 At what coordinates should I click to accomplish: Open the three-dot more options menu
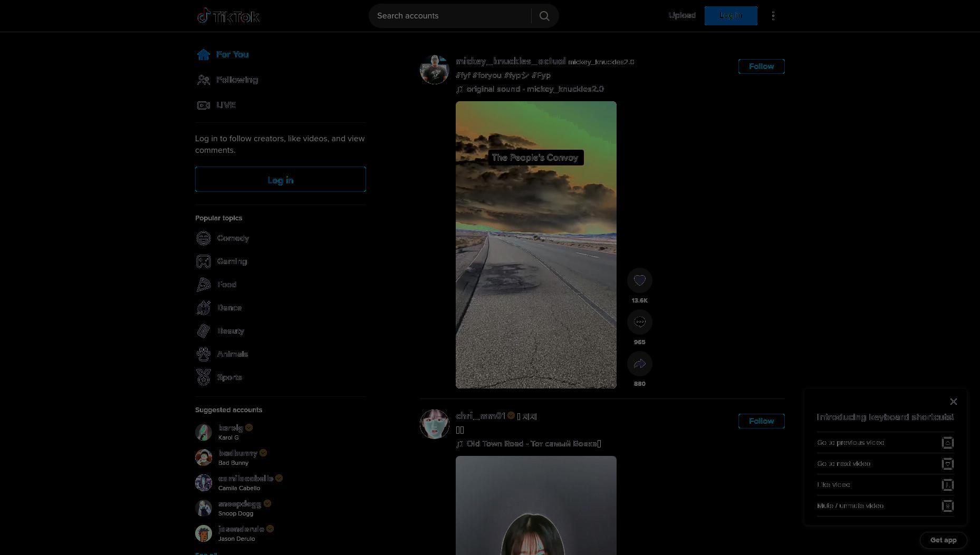[x=773, y=16]
